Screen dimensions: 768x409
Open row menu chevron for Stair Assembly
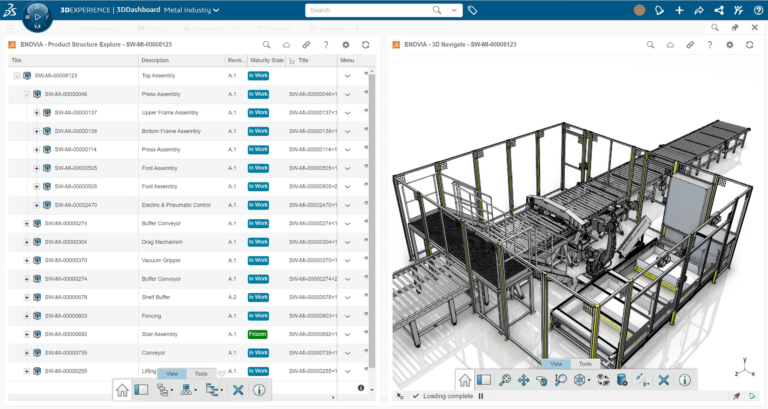point(347,335)
